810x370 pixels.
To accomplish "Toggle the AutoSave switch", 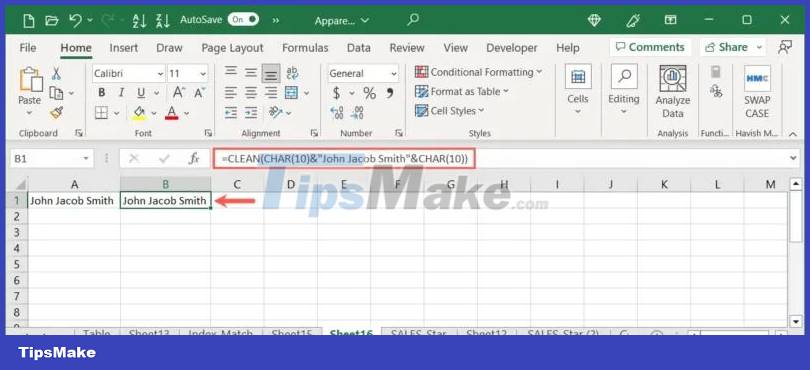I will (243, 20).
